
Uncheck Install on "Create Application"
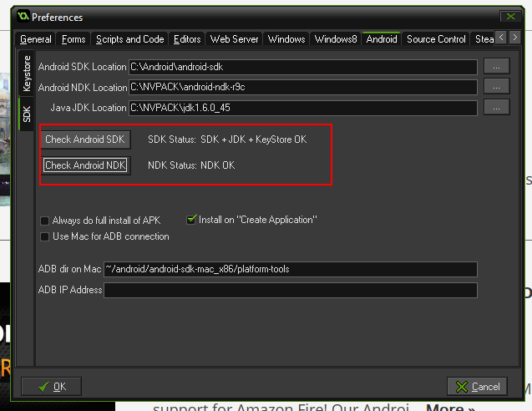[x=191, y=220]
